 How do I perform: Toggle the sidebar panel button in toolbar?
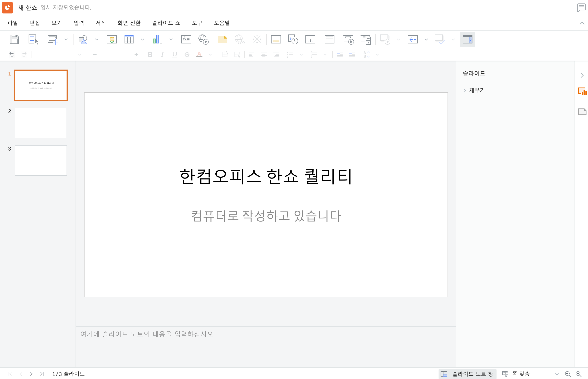467,39
